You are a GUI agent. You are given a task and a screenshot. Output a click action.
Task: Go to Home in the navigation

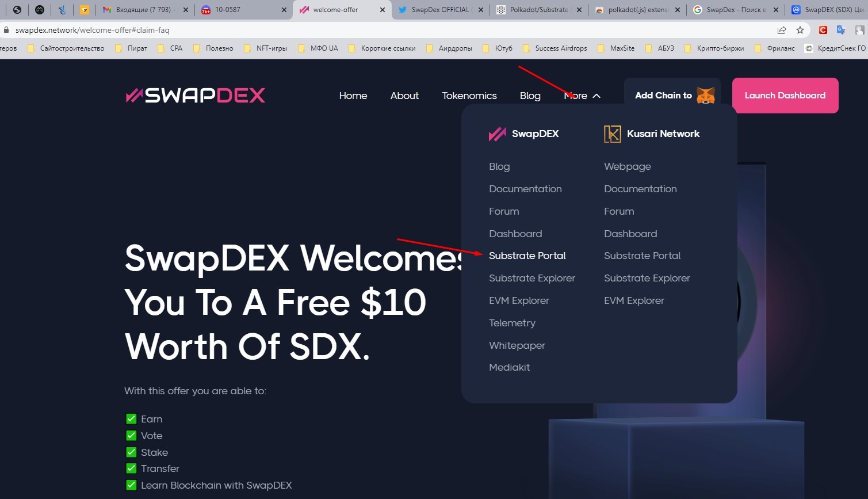353,96
